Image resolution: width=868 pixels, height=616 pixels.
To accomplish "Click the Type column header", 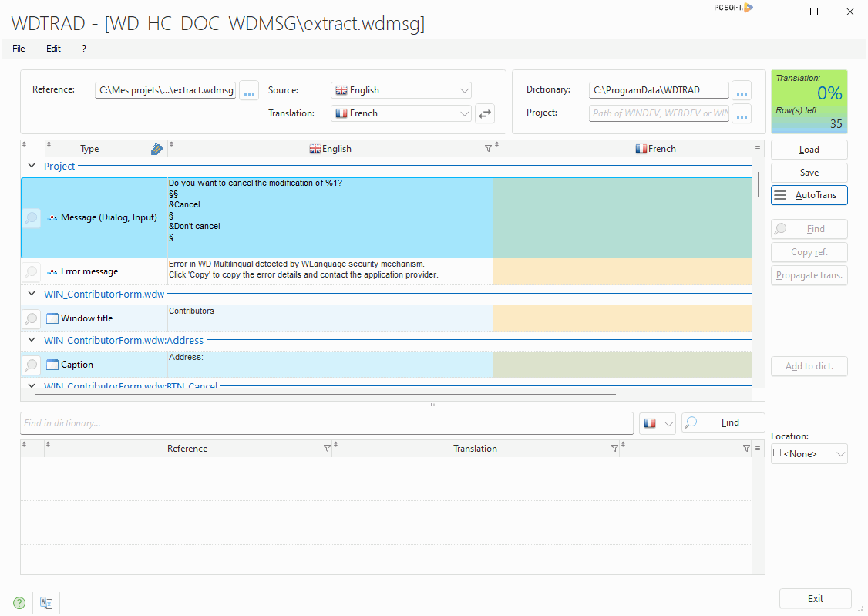I will [x=89, y=149].
